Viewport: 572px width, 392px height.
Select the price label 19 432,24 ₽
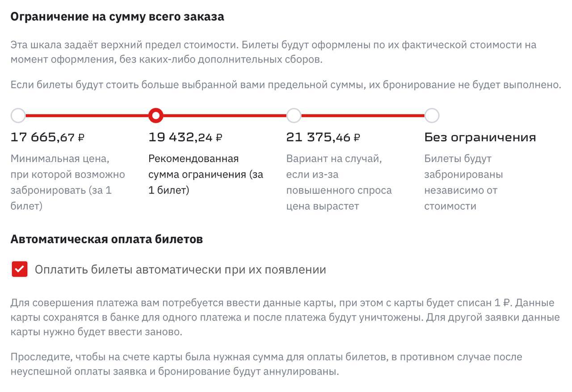184,137
